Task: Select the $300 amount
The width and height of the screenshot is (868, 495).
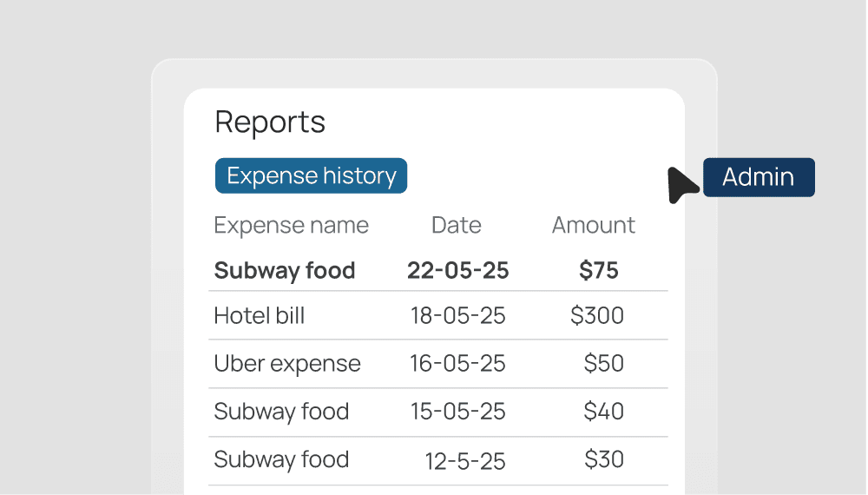Action: click(x=597, y=316)
